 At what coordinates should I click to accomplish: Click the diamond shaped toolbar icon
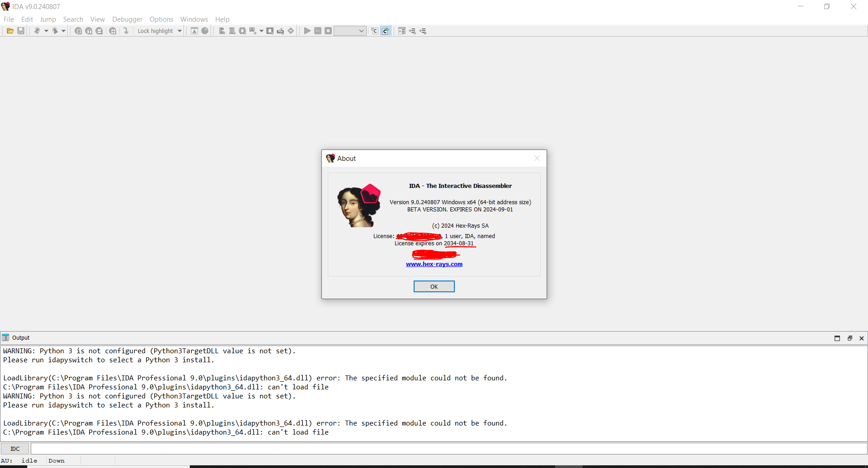tap(291, 31)
